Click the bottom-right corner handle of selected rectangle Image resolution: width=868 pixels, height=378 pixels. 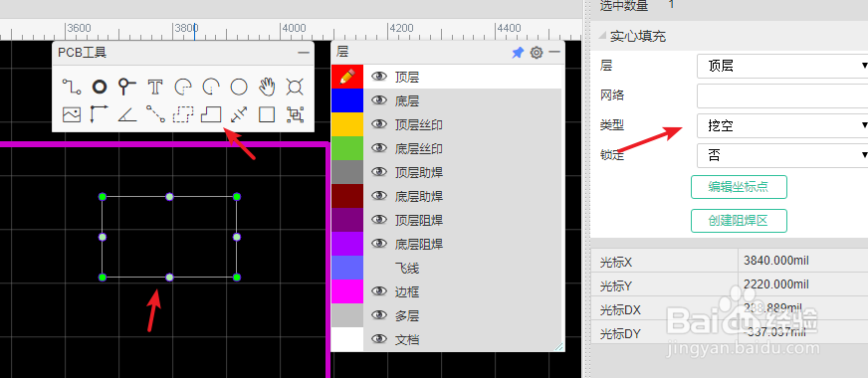(237, 277)
